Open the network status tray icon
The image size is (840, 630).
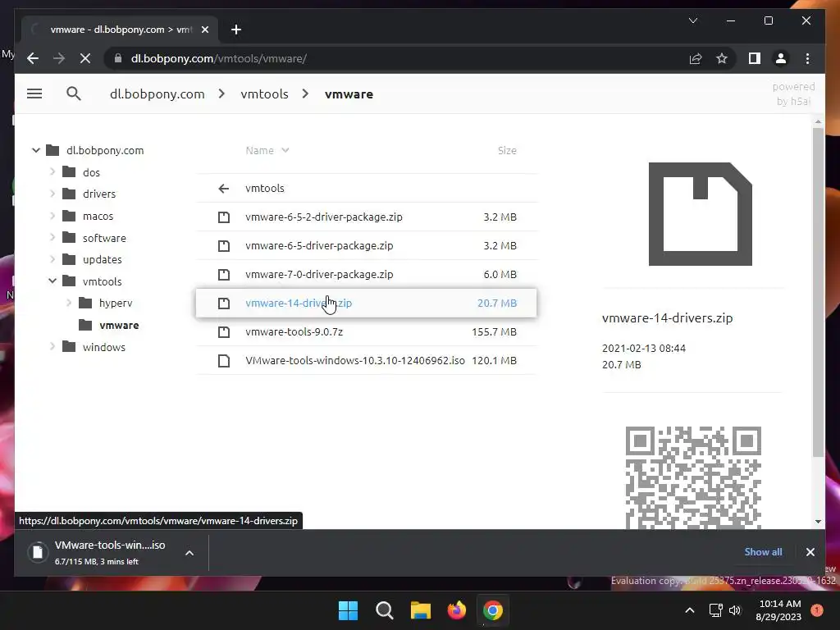pyautogui.click(x=715, y=610)
